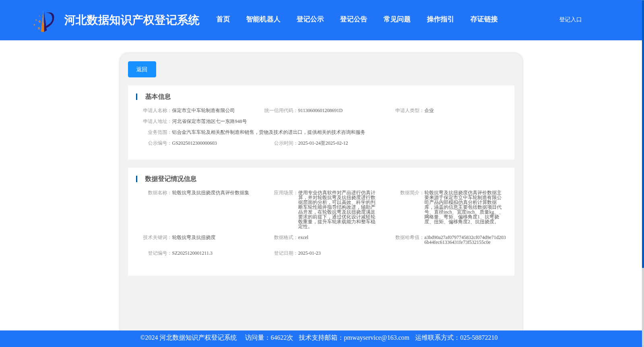Click the 统一信用代码 label
The width and height of the screenshot is (644, 347).
[281, 110]
